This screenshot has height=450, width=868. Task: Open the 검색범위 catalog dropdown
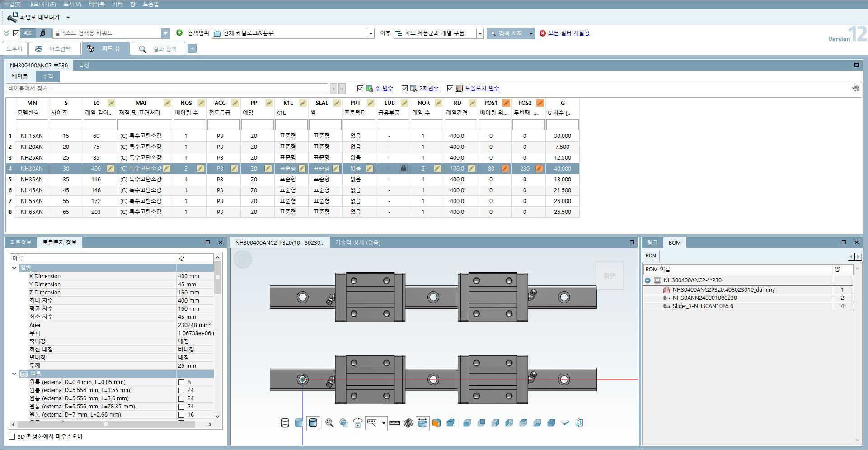371,33
